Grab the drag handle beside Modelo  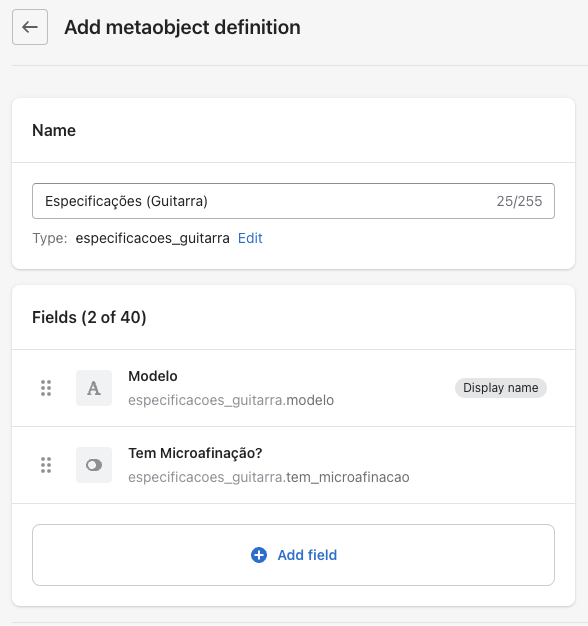point(46,388)
